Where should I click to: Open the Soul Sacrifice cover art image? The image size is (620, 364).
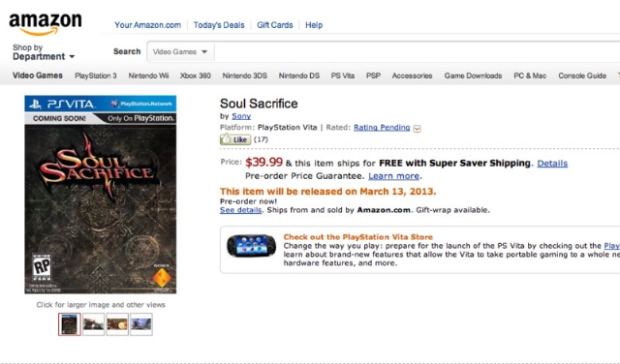coord(101,195)
